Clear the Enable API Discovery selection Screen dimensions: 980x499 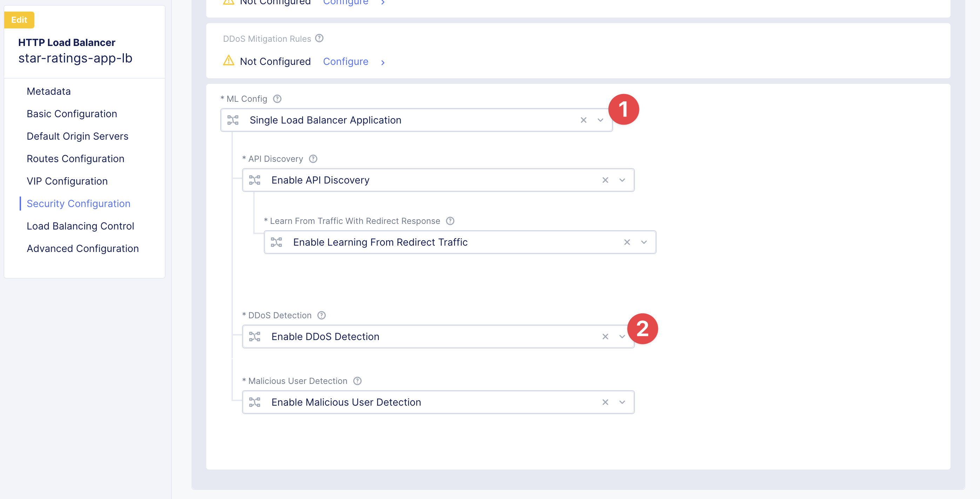pyautogui.click(x=605, y=180)
